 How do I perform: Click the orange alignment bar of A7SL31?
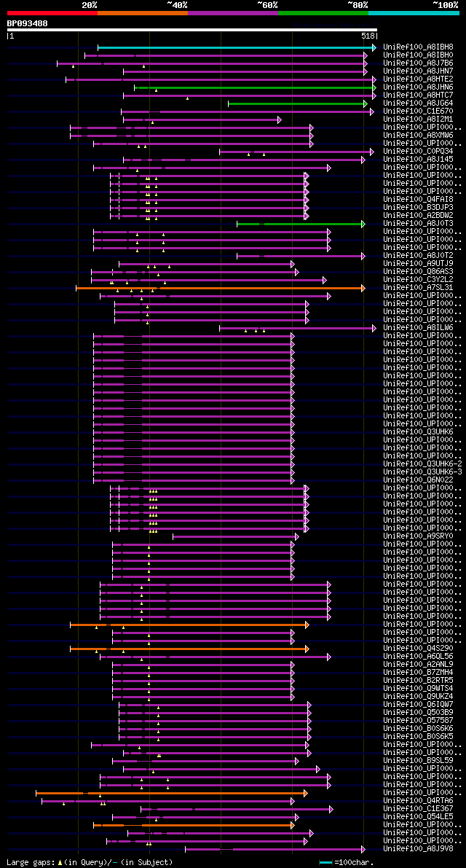point(221,289)
